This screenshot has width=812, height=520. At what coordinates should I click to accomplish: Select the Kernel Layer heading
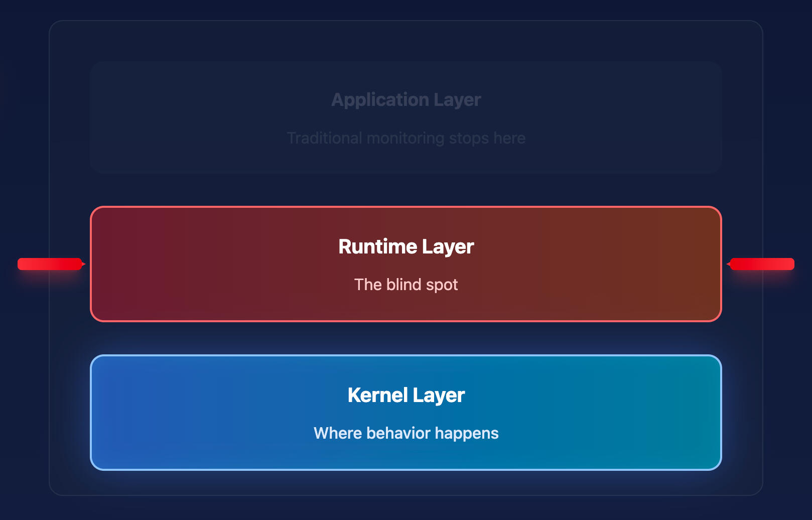(406, 396)
